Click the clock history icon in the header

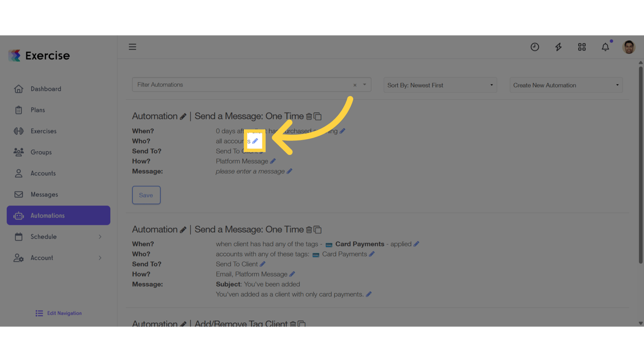[x=535, y=47]
